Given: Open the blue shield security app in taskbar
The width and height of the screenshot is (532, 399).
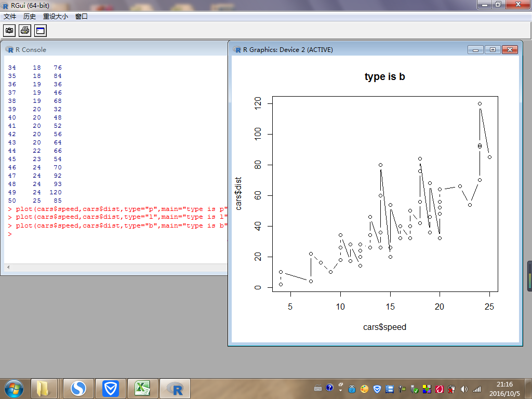Looking at the screenshot, I should point(111,389).
